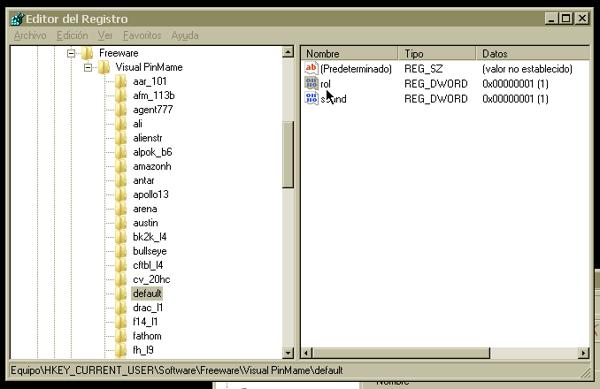The image size is (600, 389).
Task: Click the rol row's 0x00000001 (1) data
Action: [x=515, y=84]
